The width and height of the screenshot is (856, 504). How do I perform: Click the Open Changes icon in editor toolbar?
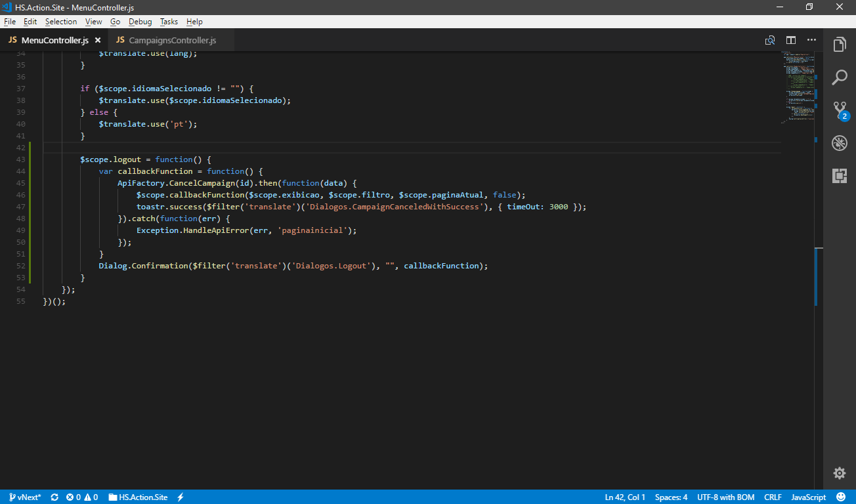pos(770,40)
